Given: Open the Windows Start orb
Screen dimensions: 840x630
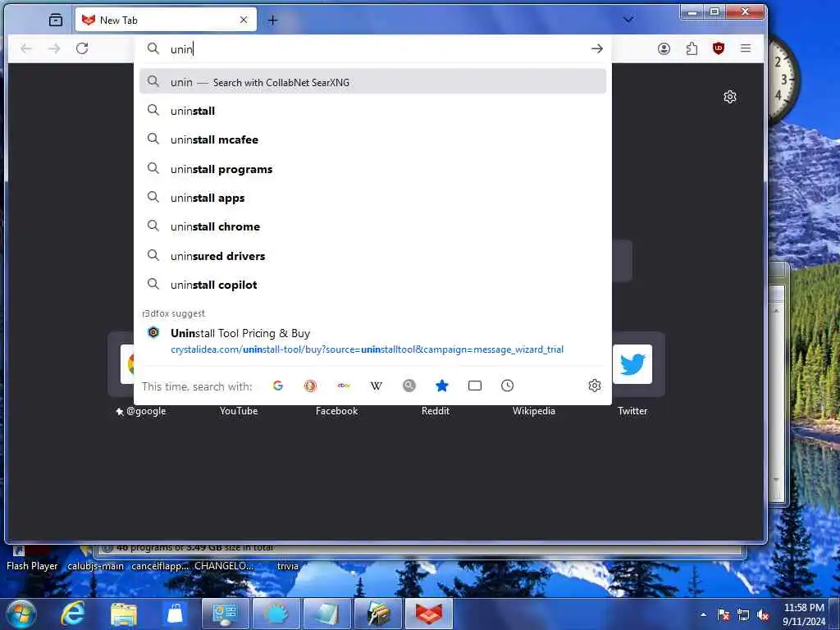Looking at the screenshot, I should coord(21,614).
